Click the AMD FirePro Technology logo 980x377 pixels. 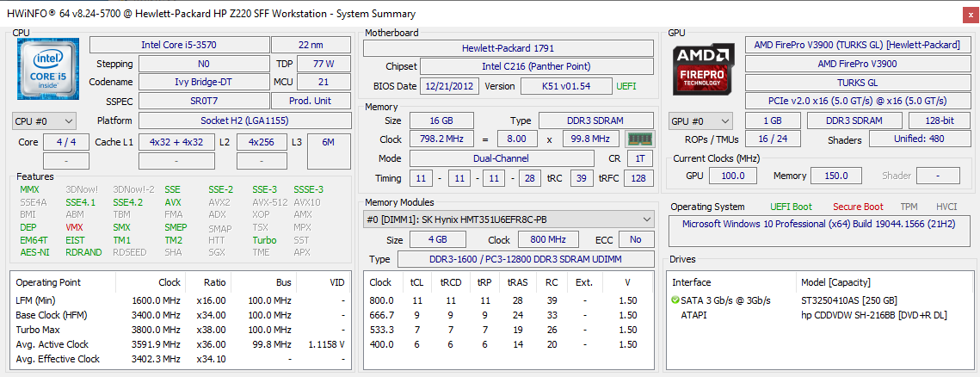click(704, 70)
